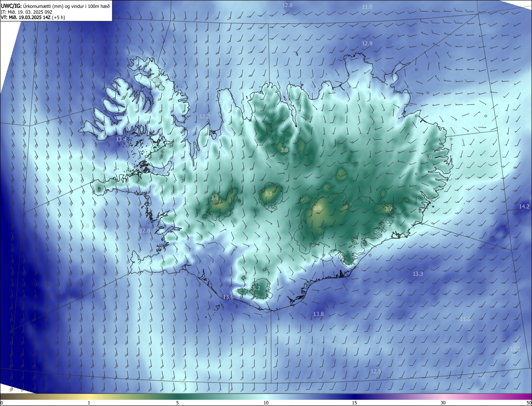Click the colorbar tick label 5
The width and height of the screenshot is (532, 406).
[177, 403]
